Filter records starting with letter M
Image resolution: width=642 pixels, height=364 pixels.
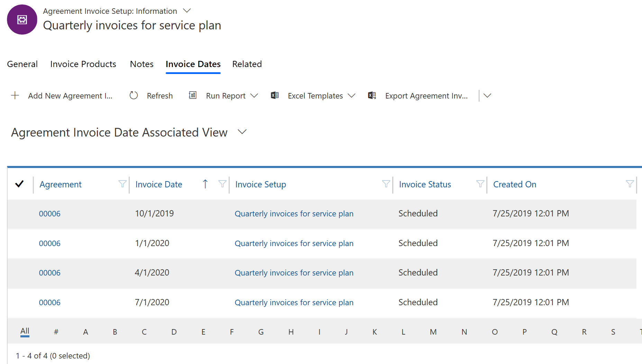coord(433,332)
